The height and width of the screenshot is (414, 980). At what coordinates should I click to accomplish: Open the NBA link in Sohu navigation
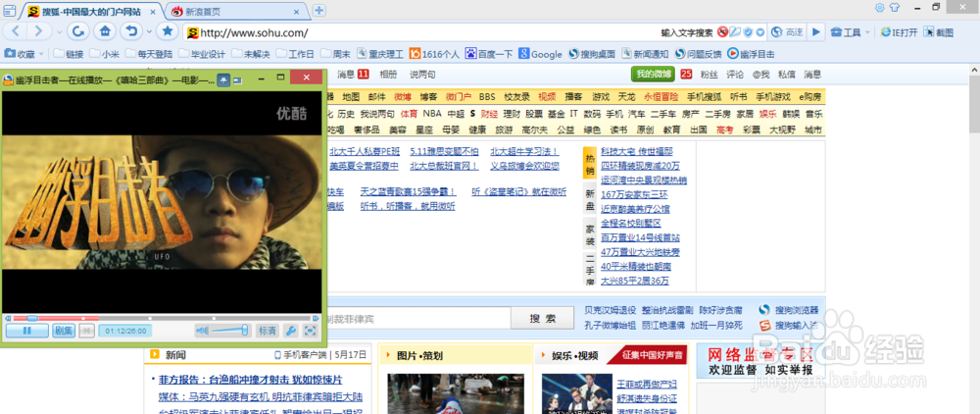click(432, 114)
